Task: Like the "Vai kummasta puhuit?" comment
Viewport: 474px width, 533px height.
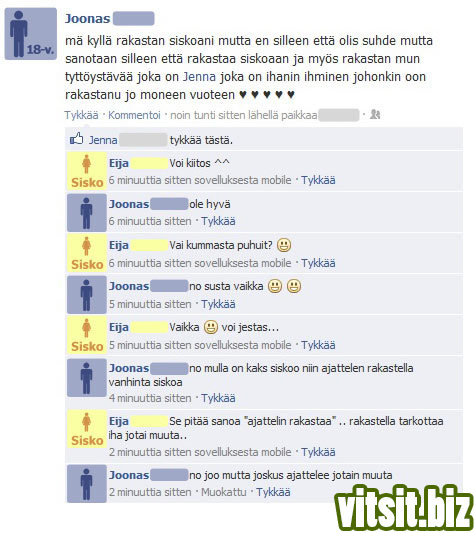Action: pyautogui.click(x=318, y=263)
